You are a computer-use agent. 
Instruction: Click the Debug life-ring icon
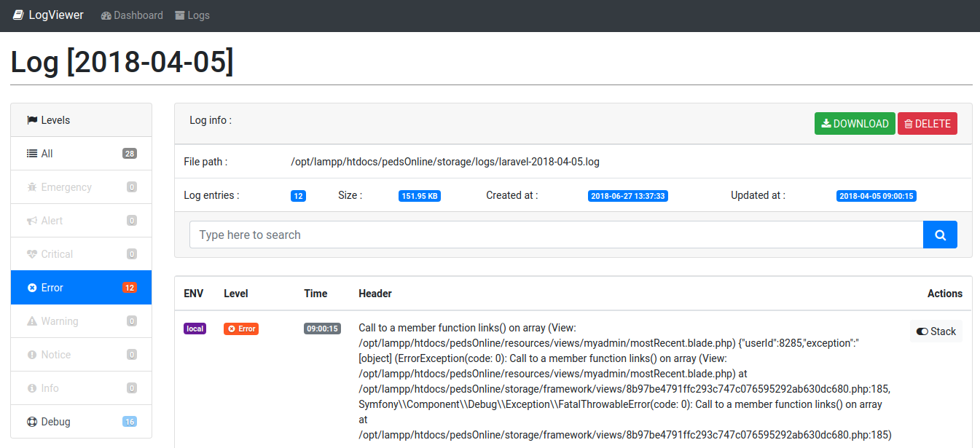[x=32, y=422]
